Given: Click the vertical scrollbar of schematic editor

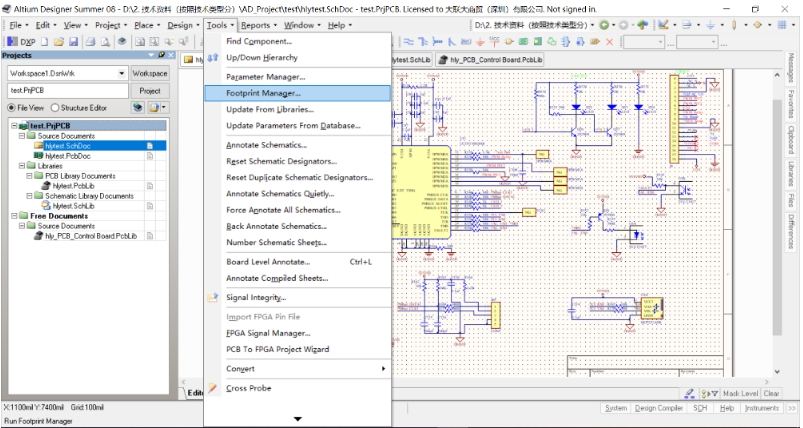Looking at the screenshot, I should click(x=777, y=220).
